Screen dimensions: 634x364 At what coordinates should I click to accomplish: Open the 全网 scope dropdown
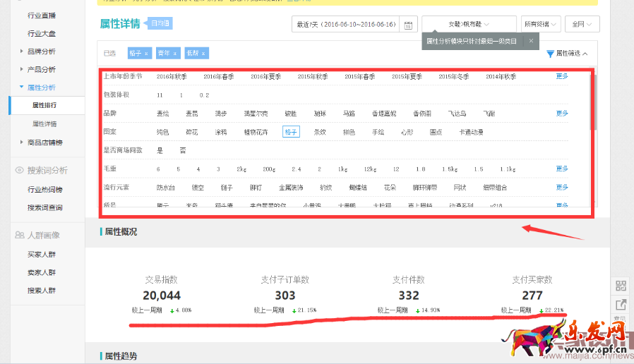582,25
